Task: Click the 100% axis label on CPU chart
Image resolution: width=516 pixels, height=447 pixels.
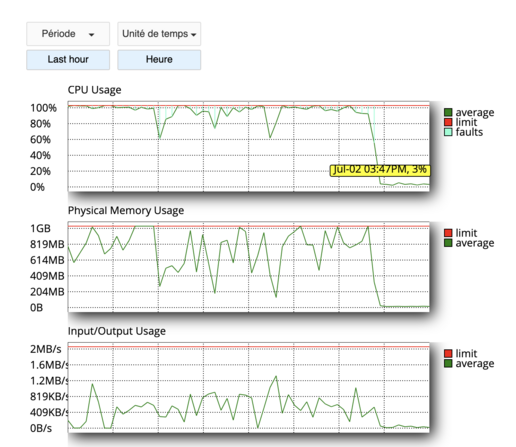Action: (43, 108)
